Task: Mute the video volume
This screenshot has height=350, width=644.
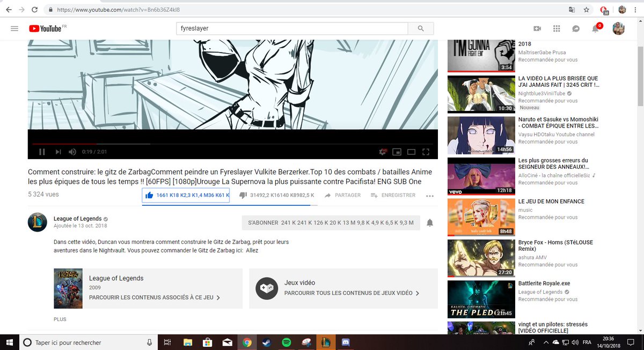Action: pos(73,152)
